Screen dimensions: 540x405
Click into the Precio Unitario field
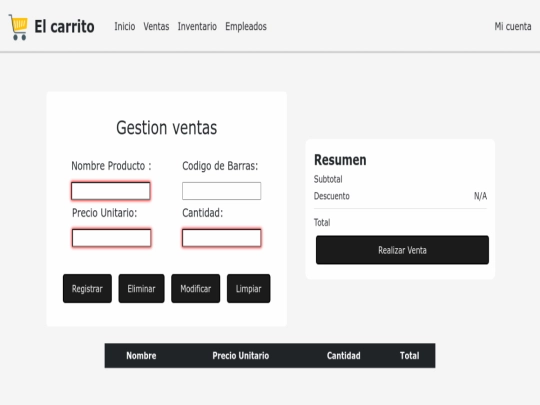pos(112,238)
